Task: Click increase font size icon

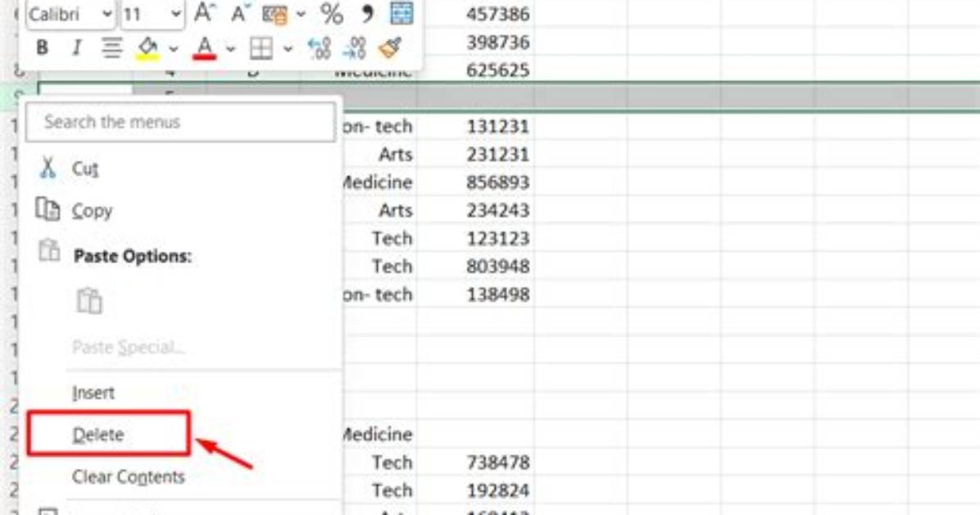Action: tap(204, 13)
